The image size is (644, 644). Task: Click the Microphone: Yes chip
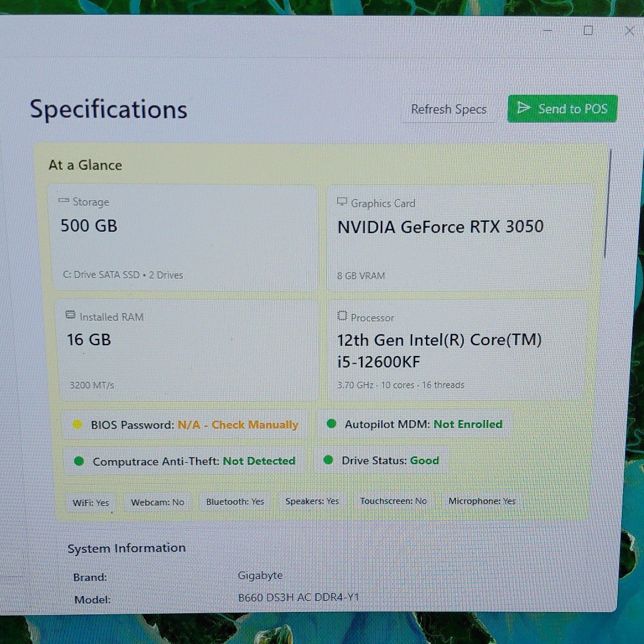[482, 501]
